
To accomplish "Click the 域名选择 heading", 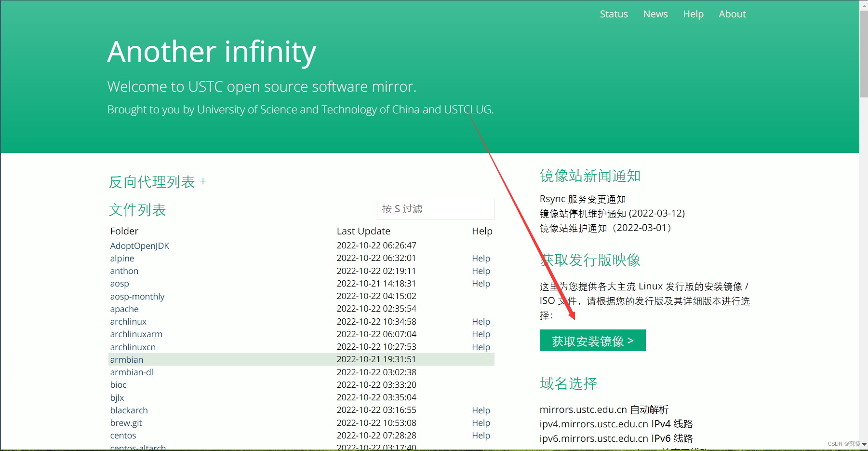I will point(569,383).
